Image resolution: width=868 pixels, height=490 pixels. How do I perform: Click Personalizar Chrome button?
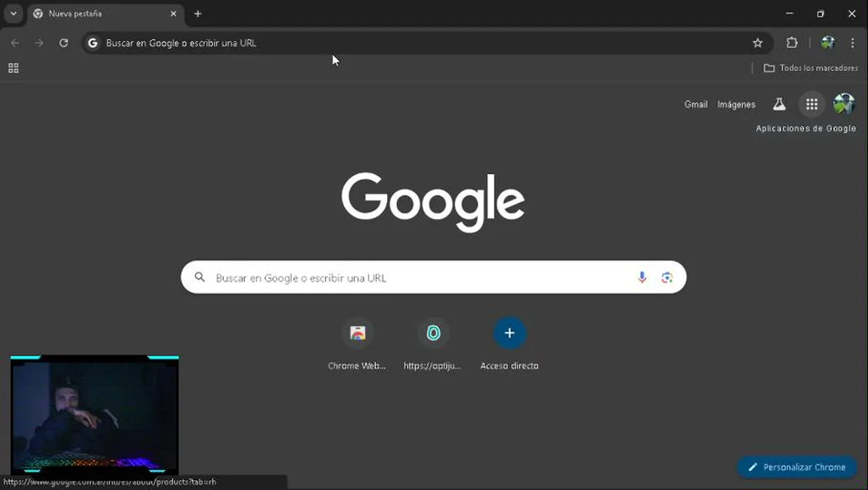pyautogui.click(x=797, y=467)
